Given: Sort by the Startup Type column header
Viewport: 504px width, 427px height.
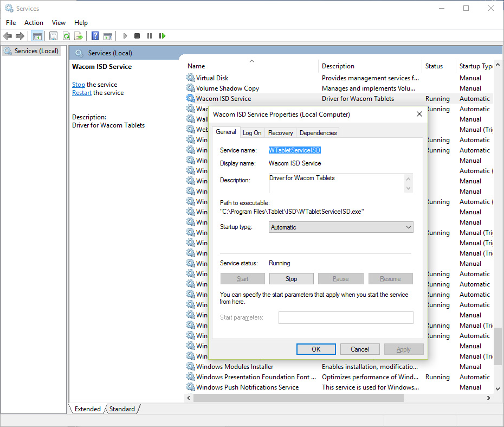Looking at the screenshot, I should coord(475,66).
